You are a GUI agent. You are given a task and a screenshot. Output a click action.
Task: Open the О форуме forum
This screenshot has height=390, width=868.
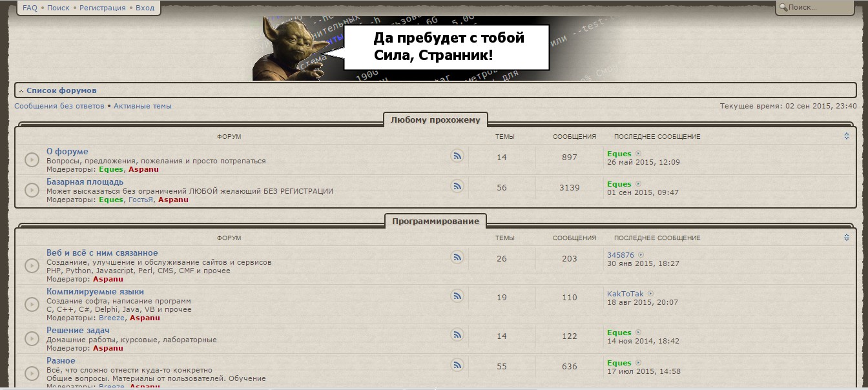click(x=67, y=152)
